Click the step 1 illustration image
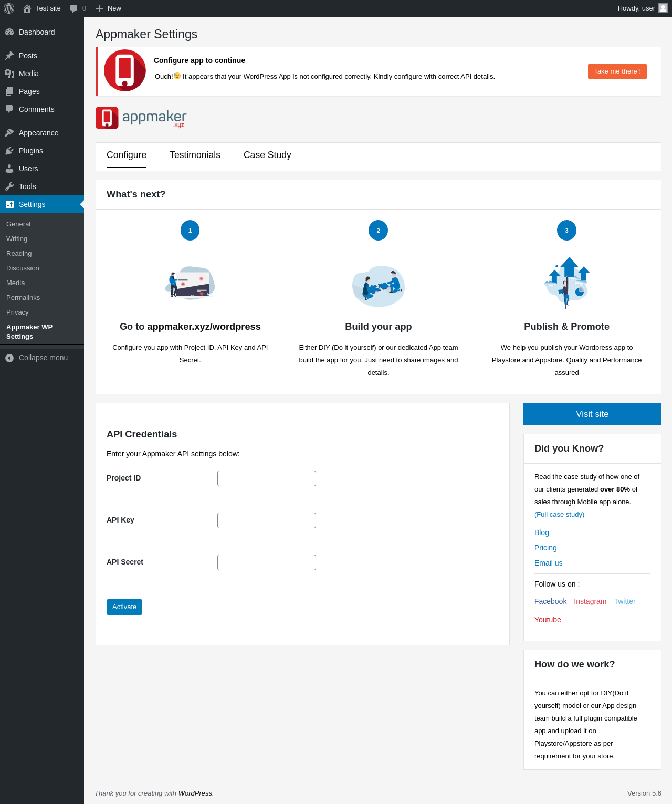The height and width of the screenshot is (804, 672). (190, 283)
